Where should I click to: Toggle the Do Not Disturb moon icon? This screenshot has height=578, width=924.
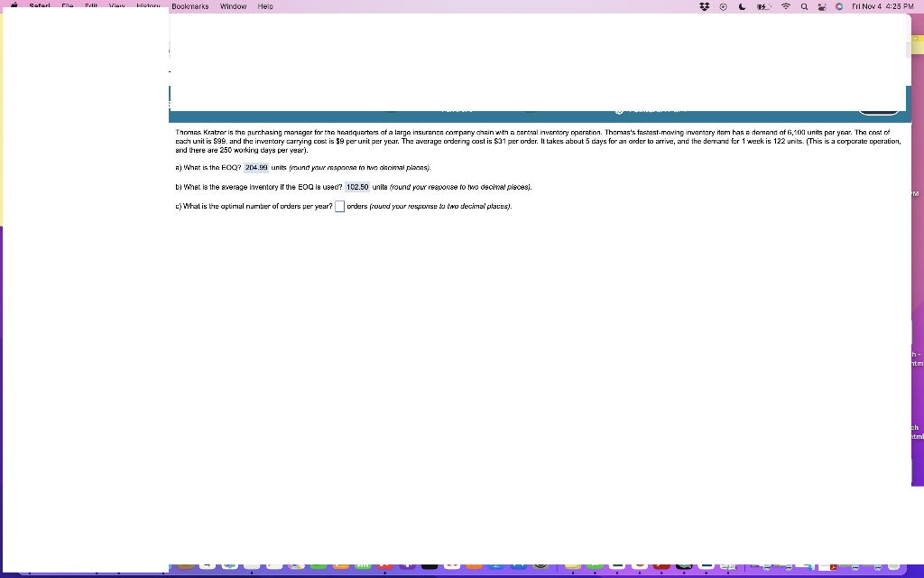point(742,6)
